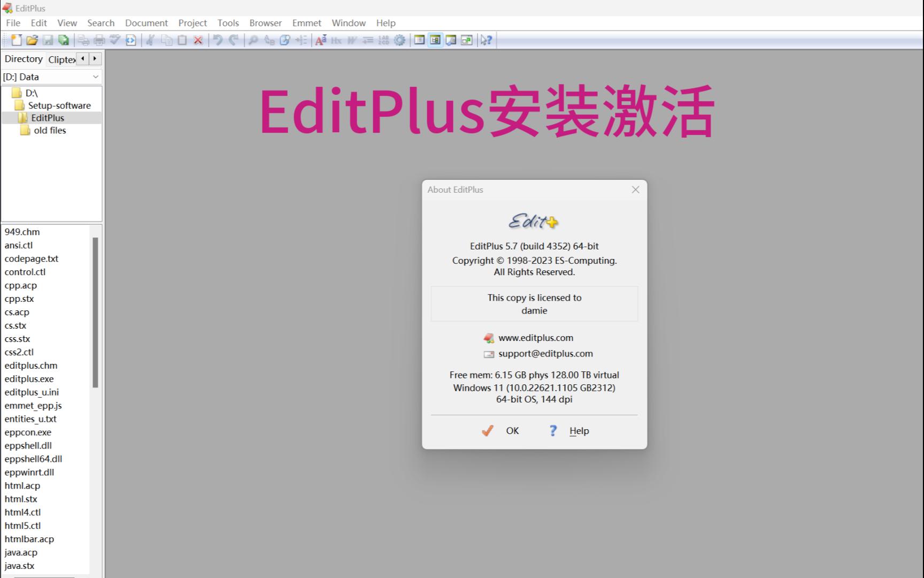The image size is (924, 578).
Task: Toggle the Word Wrap toolbar icon
Action: tap(352, 40)
